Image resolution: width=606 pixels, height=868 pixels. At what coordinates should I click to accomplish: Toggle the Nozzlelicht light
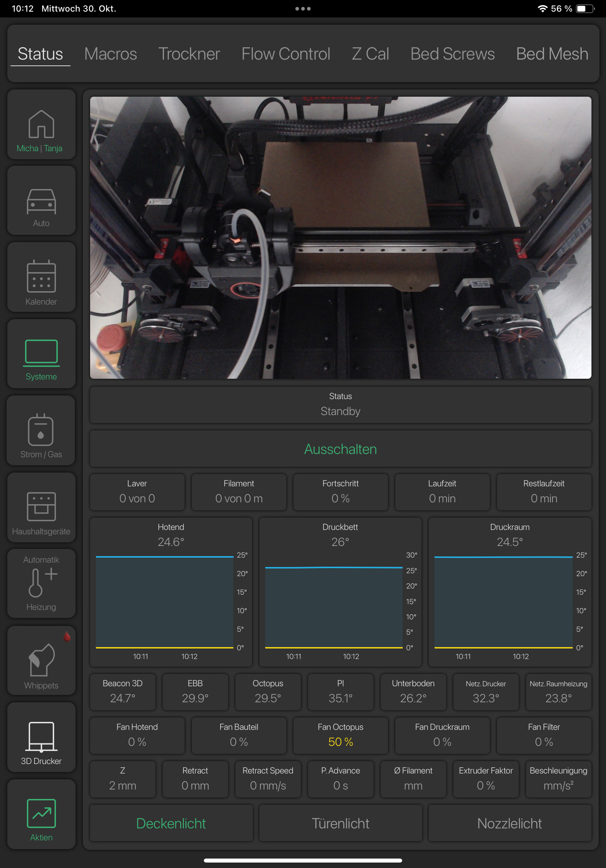tap(510, 823)
